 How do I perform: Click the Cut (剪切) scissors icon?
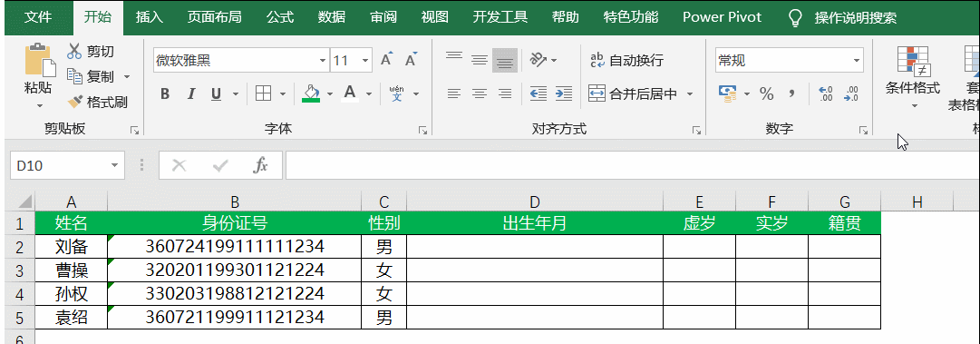pyautogui.click(x=74, y=52)
